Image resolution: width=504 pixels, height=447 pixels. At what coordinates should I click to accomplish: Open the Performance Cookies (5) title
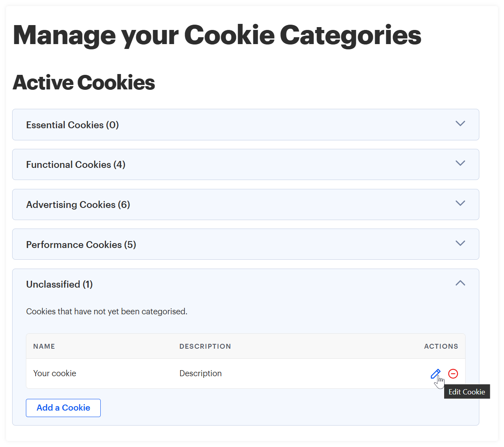click(81, 245)
